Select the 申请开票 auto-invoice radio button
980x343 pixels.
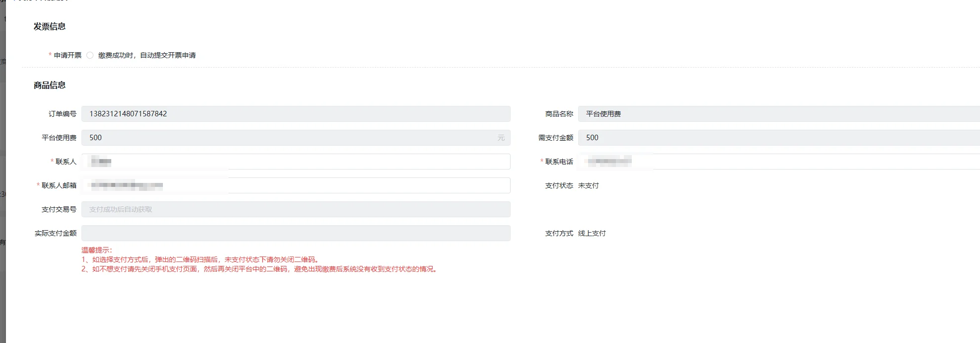click(x=90, y=55)
